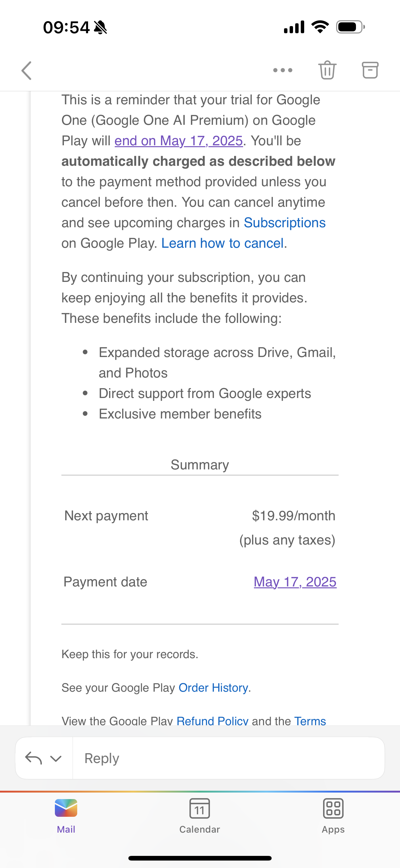Follow the "Learn how to cancel" link
The height and width of the screenshot is (868, 400).
[x=223, y=243]
